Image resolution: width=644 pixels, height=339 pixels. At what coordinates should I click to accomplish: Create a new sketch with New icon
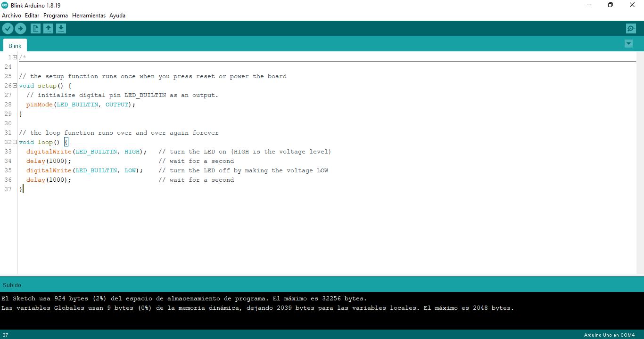click(35, 29)
